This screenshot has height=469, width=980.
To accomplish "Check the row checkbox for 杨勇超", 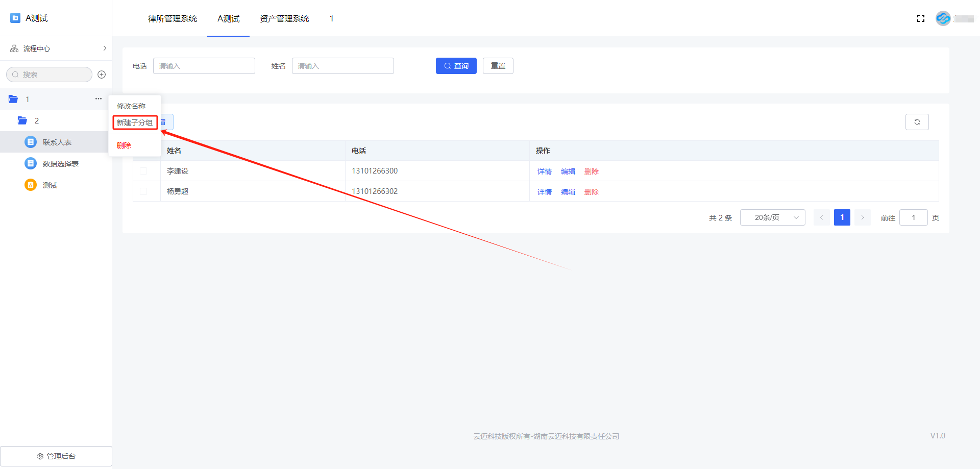I will (143, 191).
